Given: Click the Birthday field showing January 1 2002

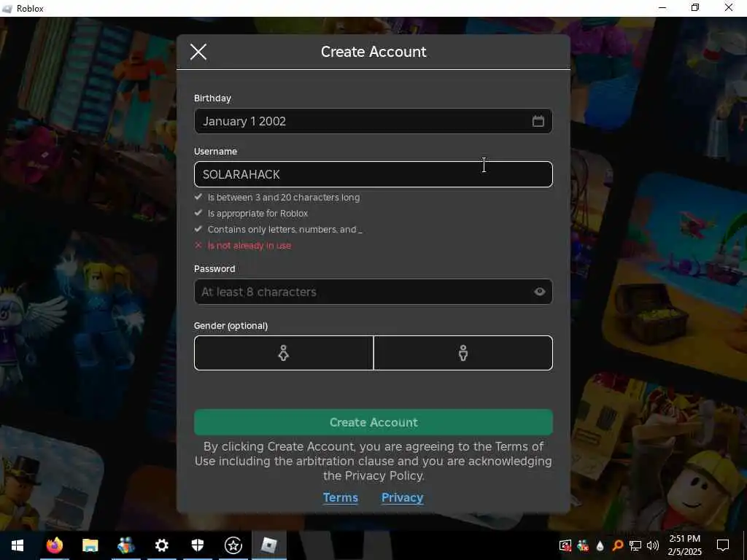Looking at the screenshot, I should tap(373, 121).
